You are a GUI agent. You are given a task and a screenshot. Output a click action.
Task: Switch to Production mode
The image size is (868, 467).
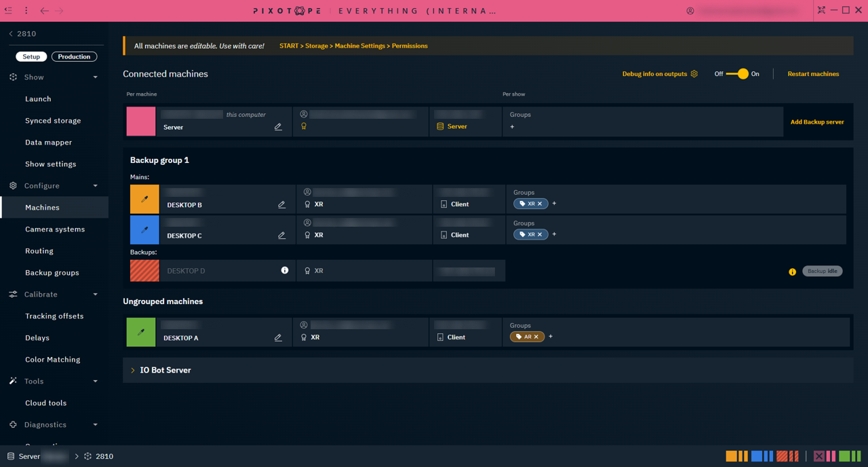click(x=74, y=56)
